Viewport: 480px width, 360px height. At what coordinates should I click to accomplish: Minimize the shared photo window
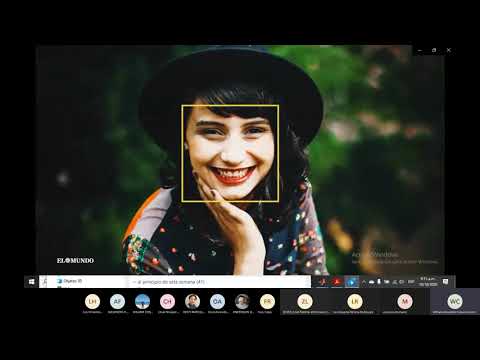420,50
